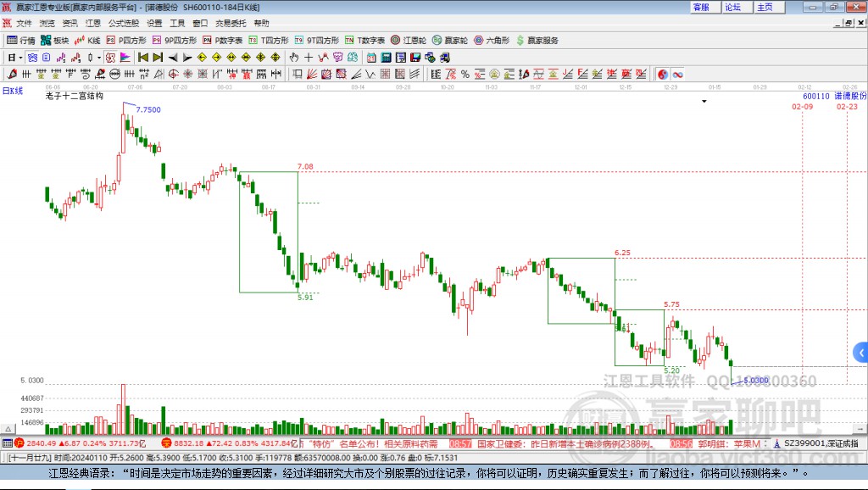Click the rainbow flag chart icon
Screen dimensions: 868x490
tap(125, 57)
